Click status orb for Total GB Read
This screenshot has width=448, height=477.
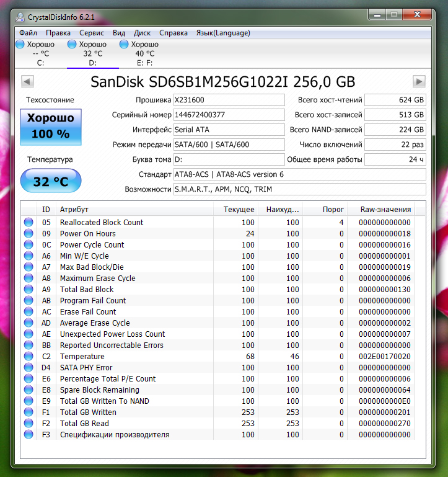[x=29, y=423]
